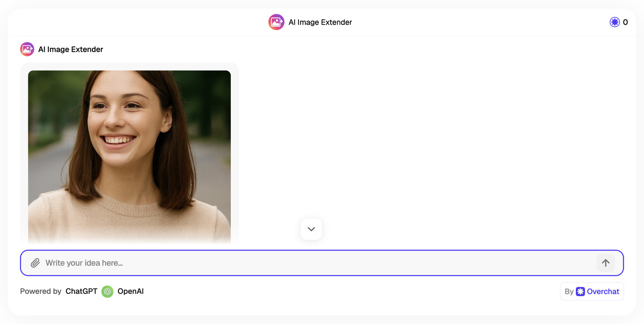Attach a file using the paperclip icon
Image resolution: width=644 pixels, height=324 pixels.
tap(35, 263)
